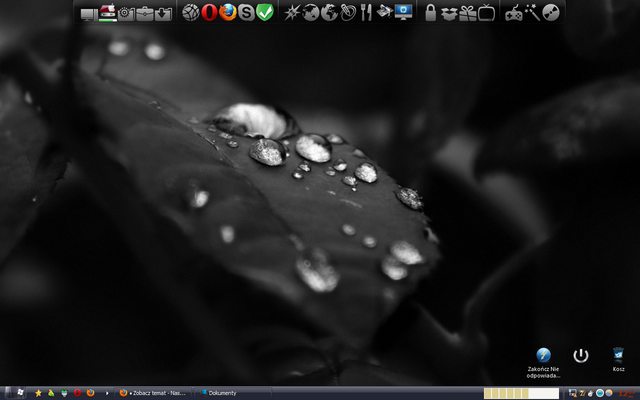Click the padlock icon in dock
The width and height of the screenshot is (640, 400).
pos(430,13)
